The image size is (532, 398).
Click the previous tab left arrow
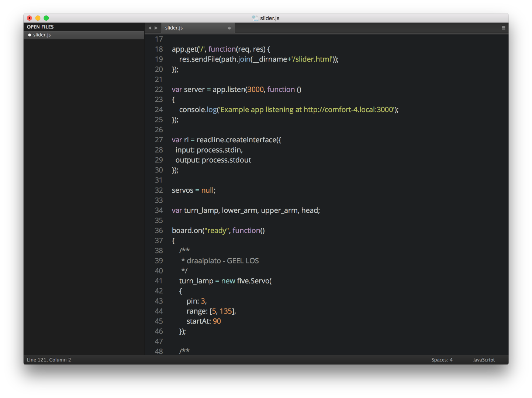click(x=150, y=28)
